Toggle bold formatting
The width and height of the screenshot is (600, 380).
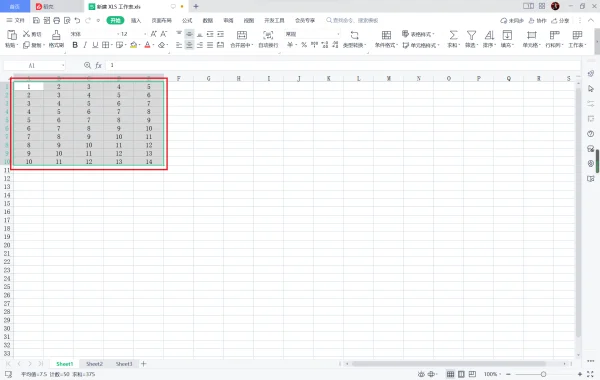pos(75,45)
